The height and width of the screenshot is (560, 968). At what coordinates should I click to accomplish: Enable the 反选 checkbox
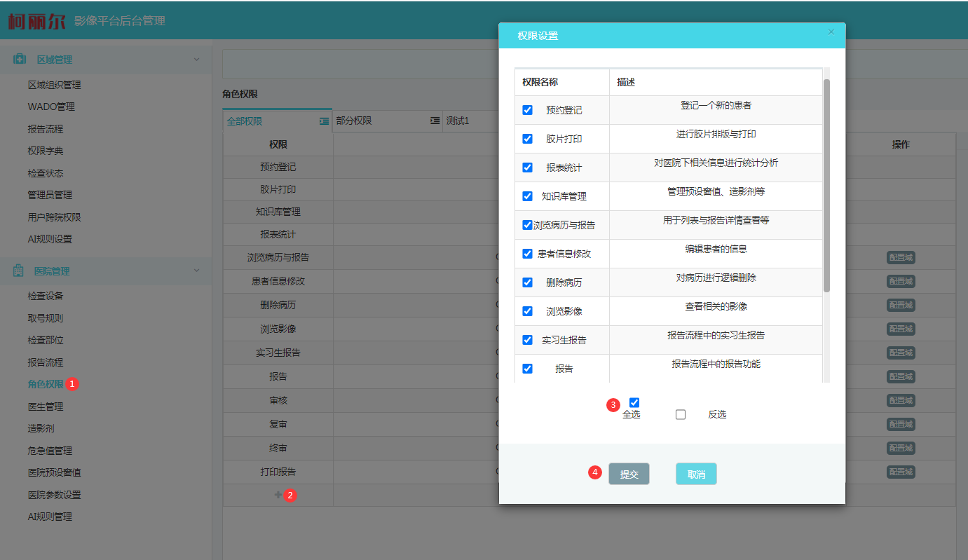(681, 414)
